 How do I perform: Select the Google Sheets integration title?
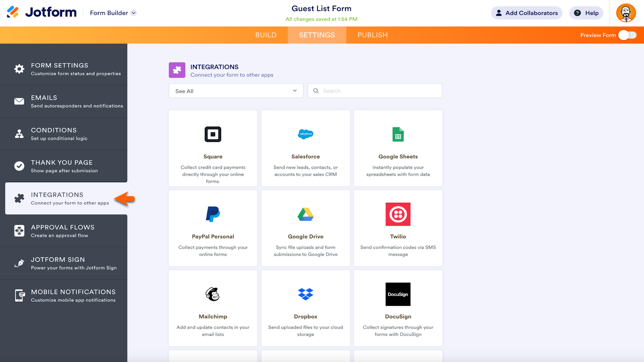(398, 156)
